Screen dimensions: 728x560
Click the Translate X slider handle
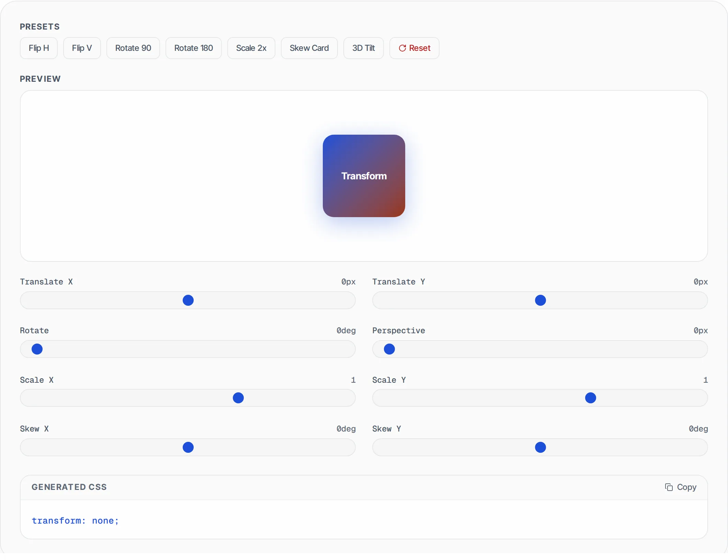188,300
